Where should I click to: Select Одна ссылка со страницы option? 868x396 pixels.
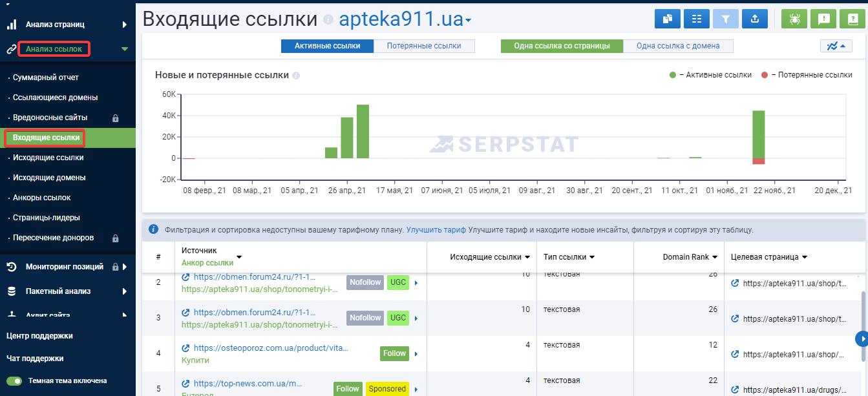(562, 46)
